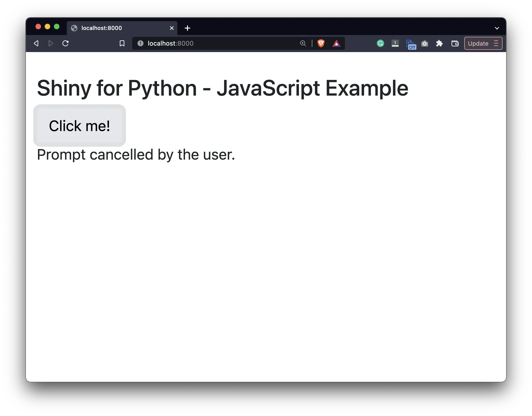This screenshot has width=532, height=416.
Task: Click the Grammarly extension icon
Action: click(x=380, y=43)
